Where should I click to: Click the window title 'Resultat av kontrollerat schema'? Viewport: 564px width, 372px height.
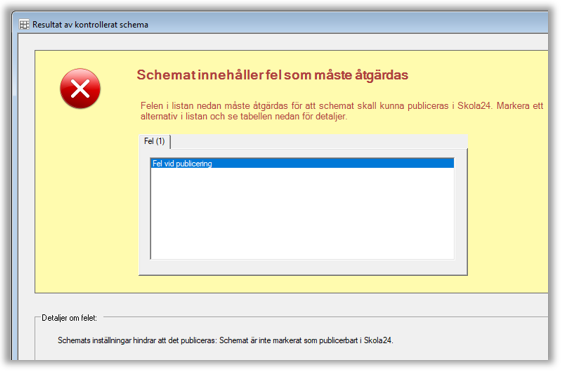pos(90,24)
